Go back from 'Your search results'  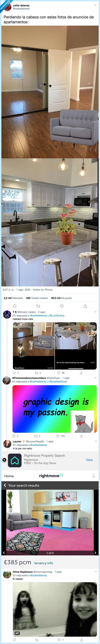(5, 485)
